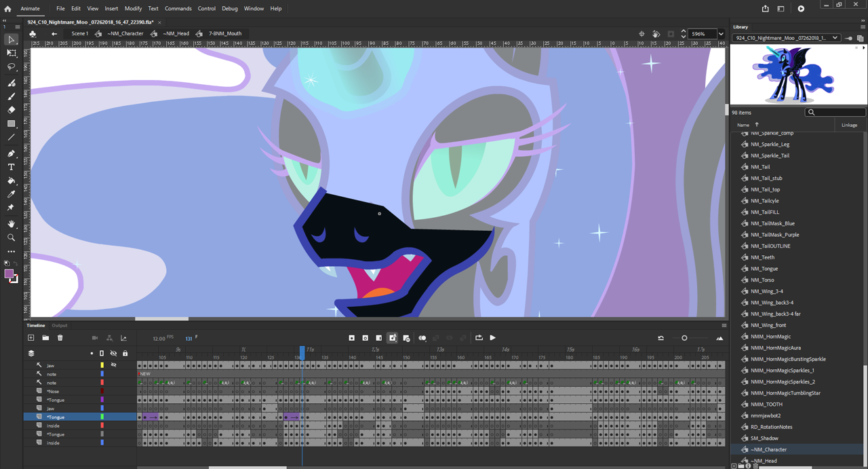Pick the Eraser tool
The height and width of the screenshot is (469, 868).
click(x=11, y=110)
